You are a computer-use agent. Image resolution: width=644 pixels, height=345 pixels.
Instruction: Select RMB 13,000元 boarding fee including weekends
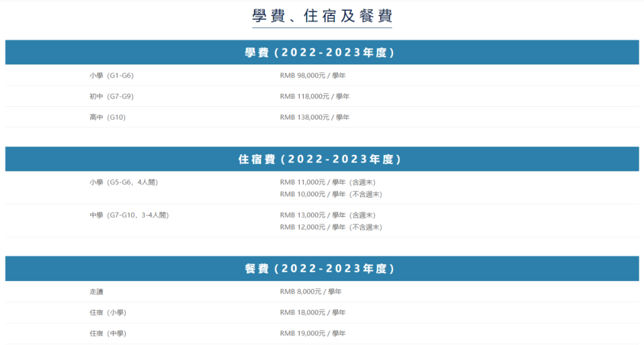pos(327,215)
